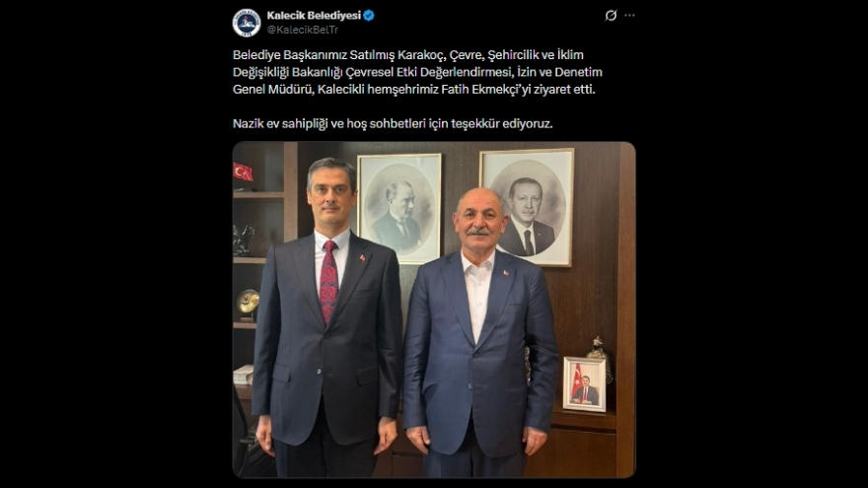The height and width of the screenshot is (488, 868).
Task: Click the blue verified badge
Action: (369, 16)
